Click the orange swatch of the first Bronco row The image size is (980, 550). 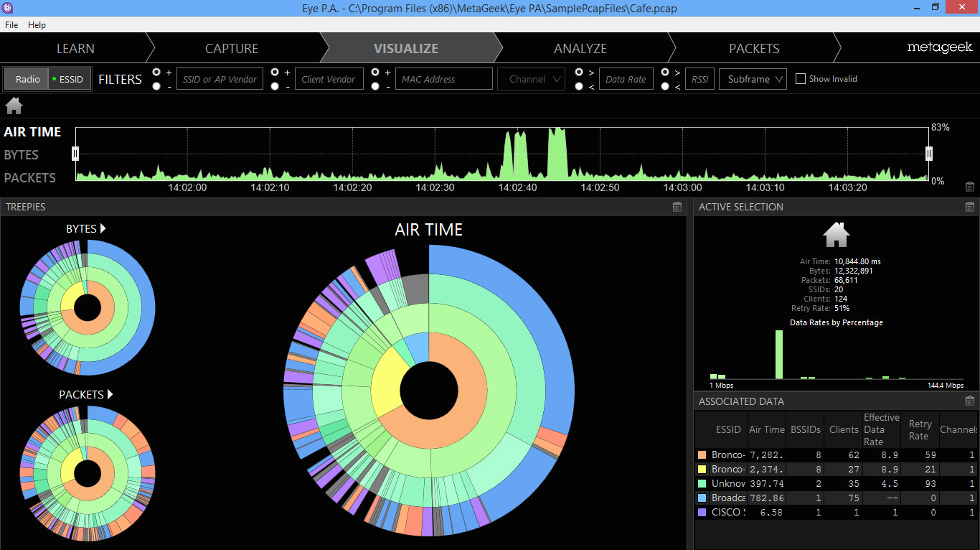point(702,455)
